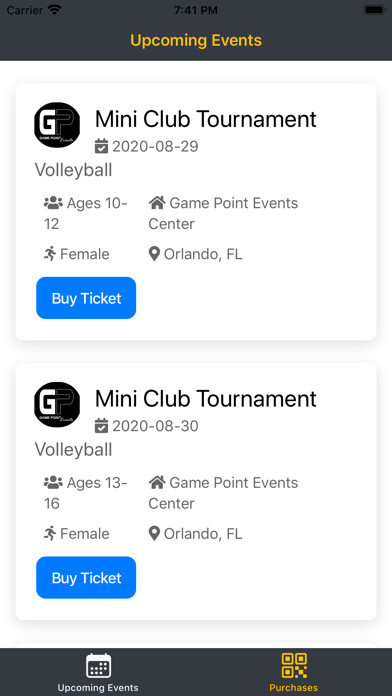Switch to the Purchases tab
The width and height of the screenshot is (392, 696).
point(294,672)
